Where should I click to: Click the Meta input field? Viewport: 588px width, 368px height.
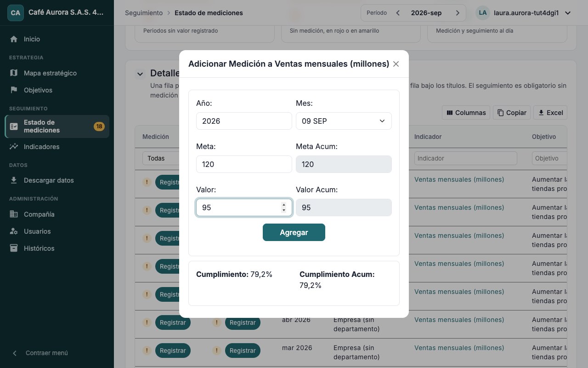coord(244,164)
